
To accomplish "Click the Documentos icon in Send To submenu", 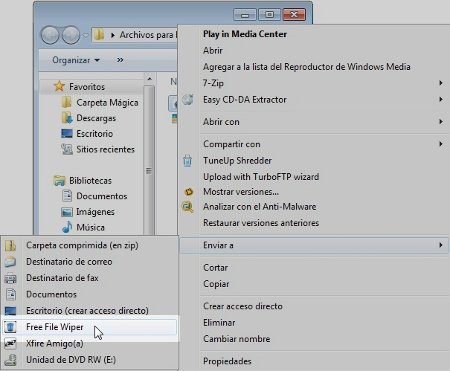I will [10, 294].
